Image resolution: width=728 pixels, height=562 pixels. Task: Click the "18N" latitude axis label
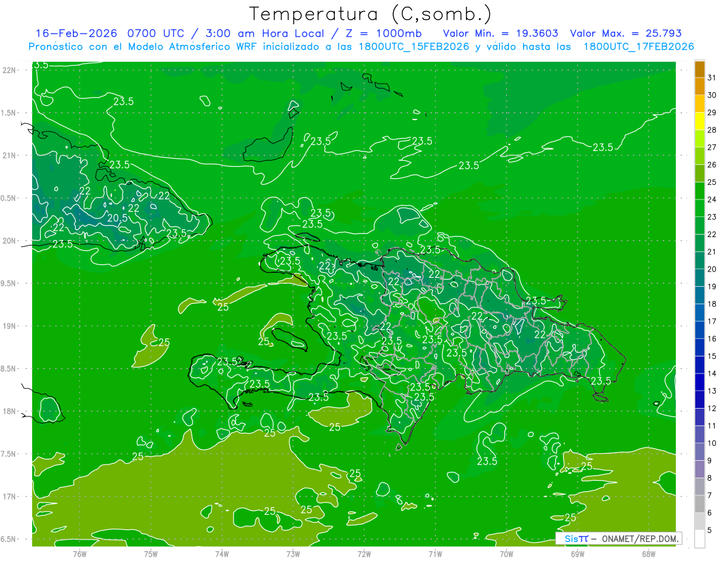tap(10, 411)
